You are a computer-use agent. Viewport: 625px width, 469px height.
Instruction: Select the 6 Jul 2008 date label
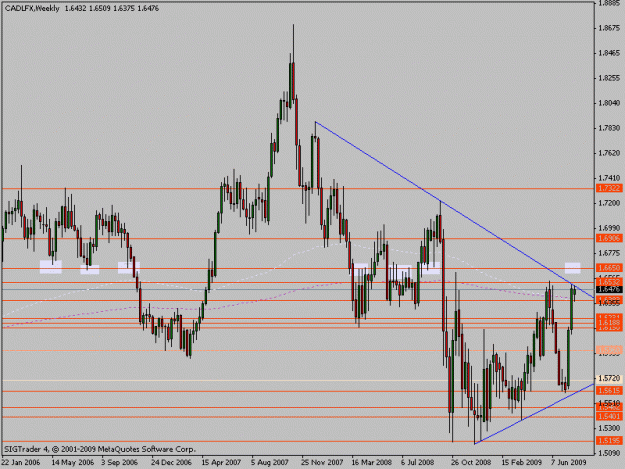click(x=418, y=462)
